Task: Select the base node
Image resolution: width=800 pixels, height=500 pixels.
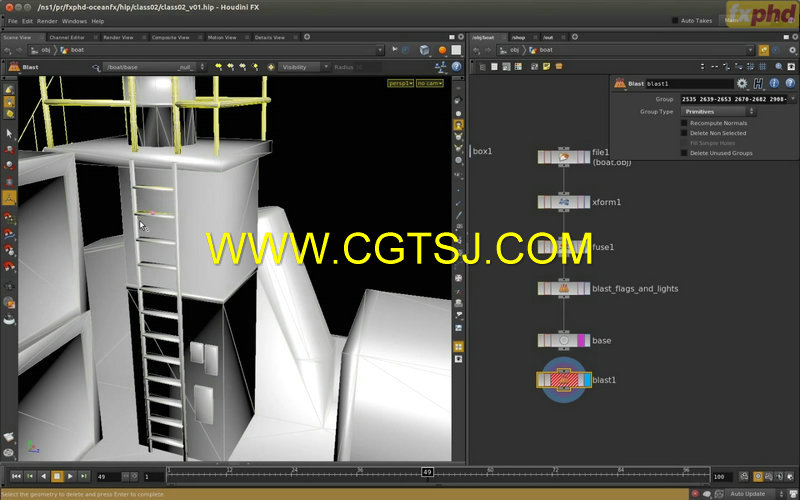Action: [x=564, y=341]
